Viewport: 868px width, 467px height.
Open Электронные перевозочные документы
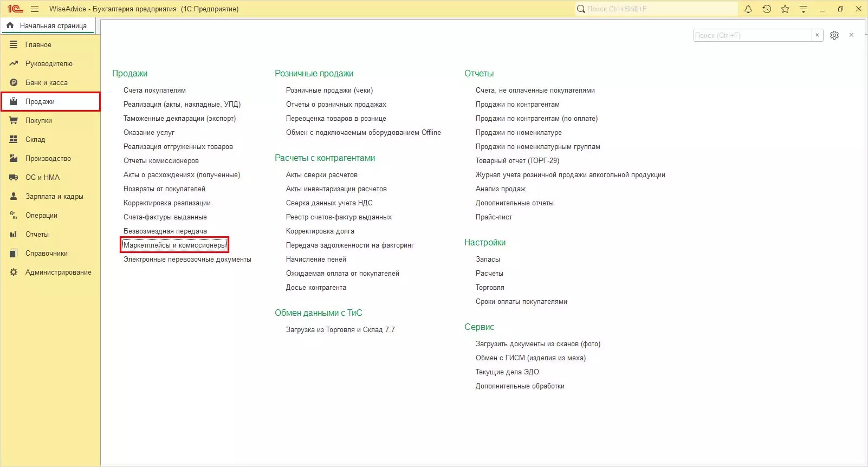click(x=187, y=260)
